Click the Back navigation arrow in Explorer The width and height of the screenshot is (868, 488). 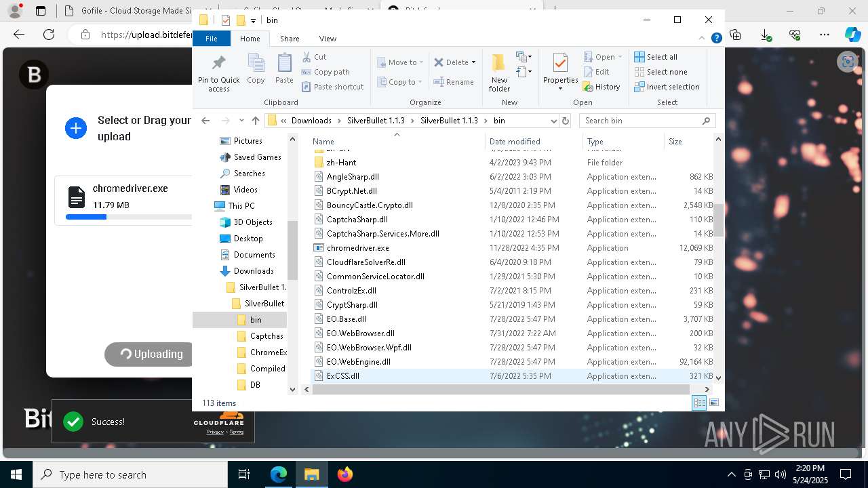pos(205,121)
